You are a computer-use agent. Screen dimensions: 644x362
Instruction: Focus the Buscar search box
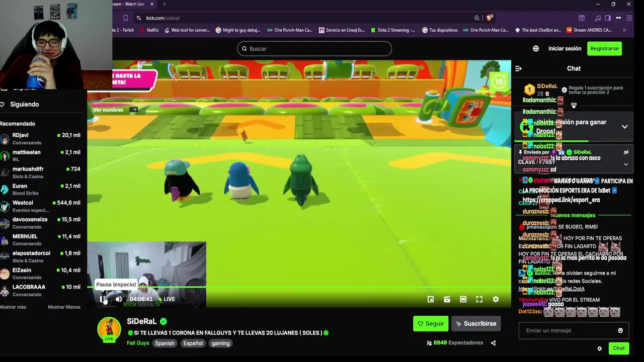314,49
